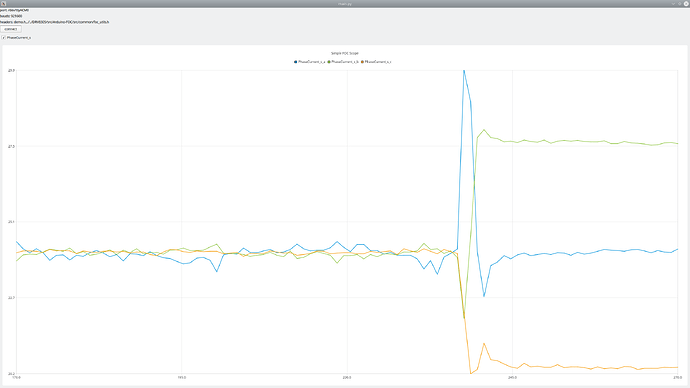Click the green PhaseCurrent_s_b legend marker
Viewport: 690px width, 388px height.
329,62
